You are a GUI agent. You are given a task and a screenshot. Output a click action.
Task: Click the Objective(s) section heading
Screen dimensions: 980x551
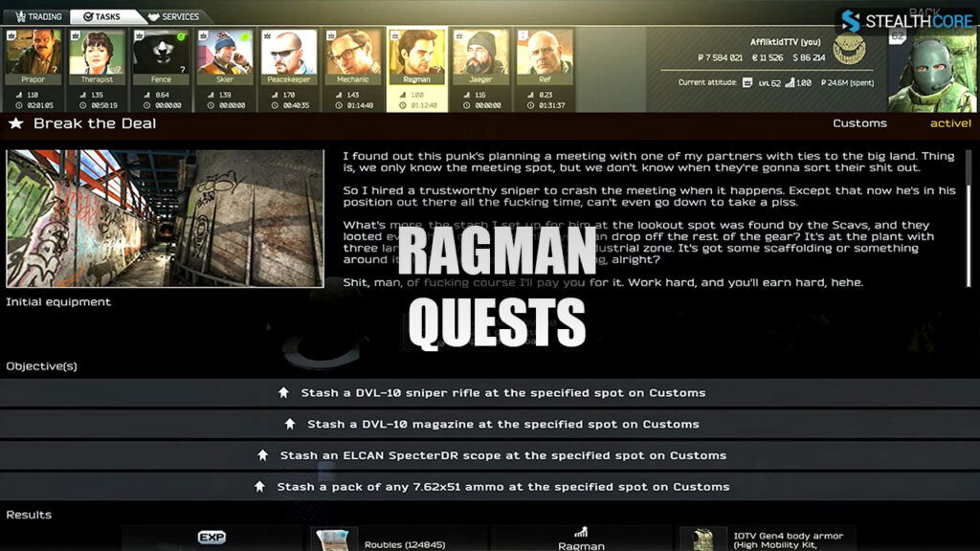point(42,366)
